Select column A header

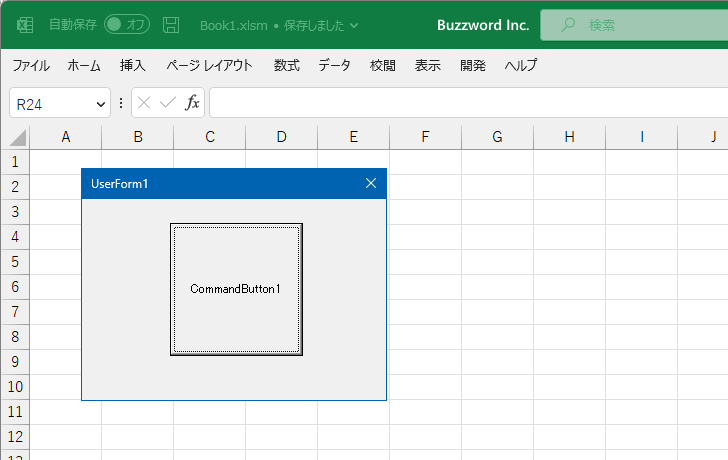65,137
